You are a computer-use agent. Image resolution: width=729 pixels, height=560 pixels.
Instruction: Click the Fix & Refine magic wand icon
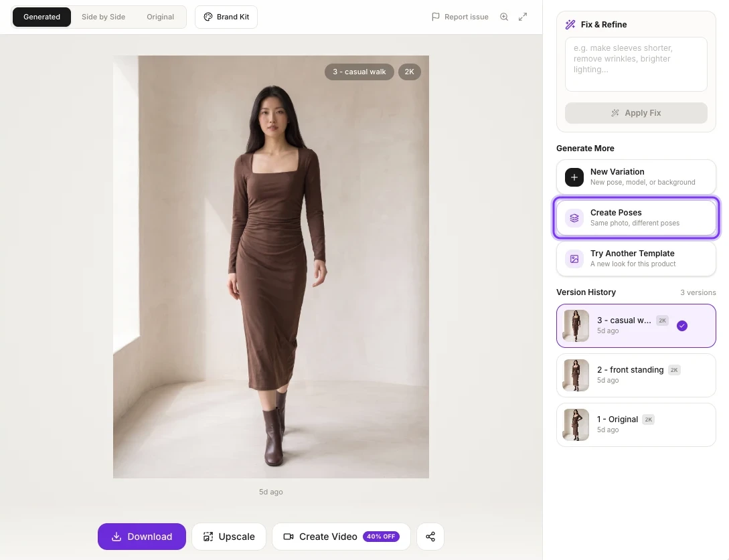pos(570,25)
